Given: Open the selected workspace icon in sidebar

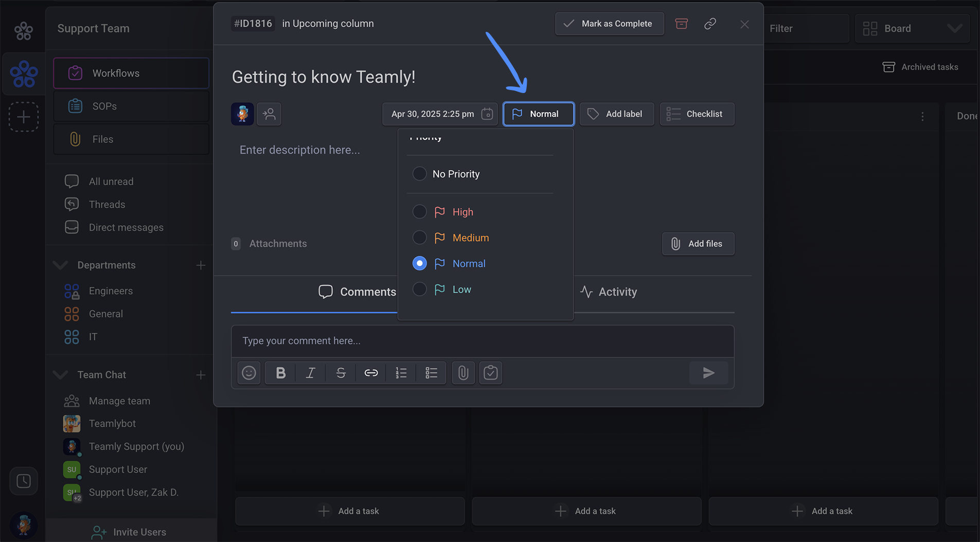Looking at the screenshot, I should click(x=24, y=74).
